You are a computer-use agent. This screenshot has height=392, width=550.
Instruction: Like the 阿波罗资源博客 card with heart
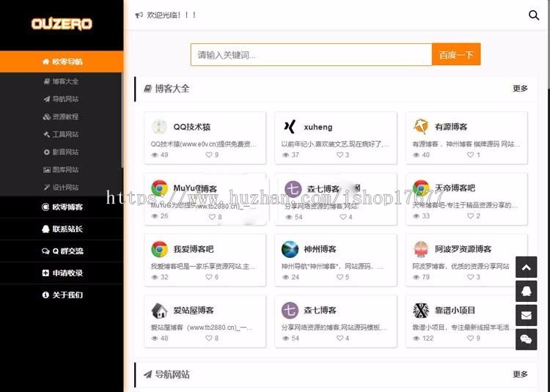click(x=471, y=277)
